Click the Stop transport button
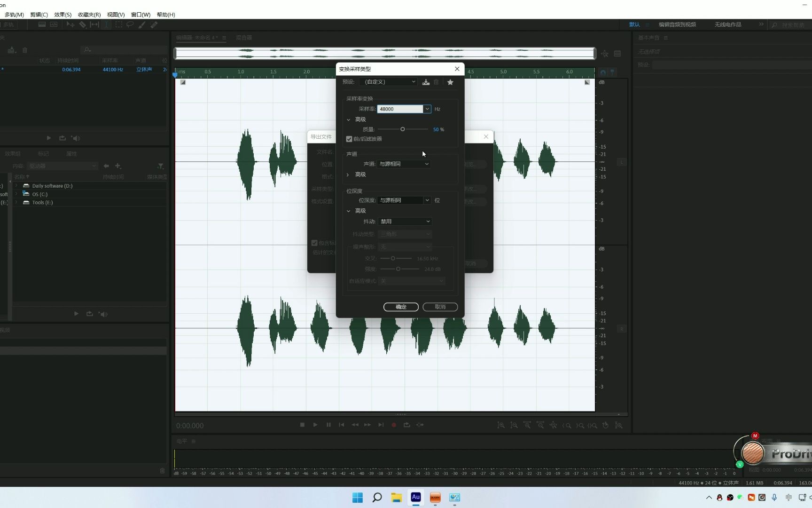This screenshot has height=508, width=812. (302, 425)
